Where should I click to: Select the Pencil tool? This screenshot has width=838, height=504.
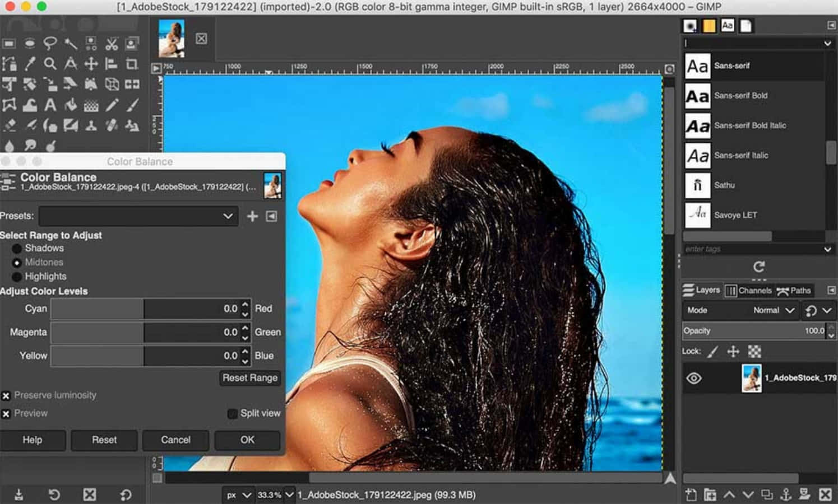tap(112, 105)
